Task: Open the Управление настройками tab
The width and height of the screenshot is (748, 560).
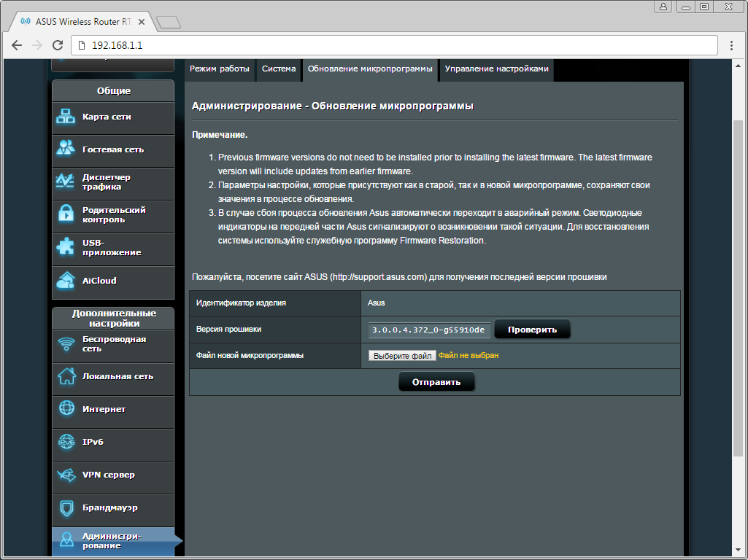Action: [x=497, y=69]
